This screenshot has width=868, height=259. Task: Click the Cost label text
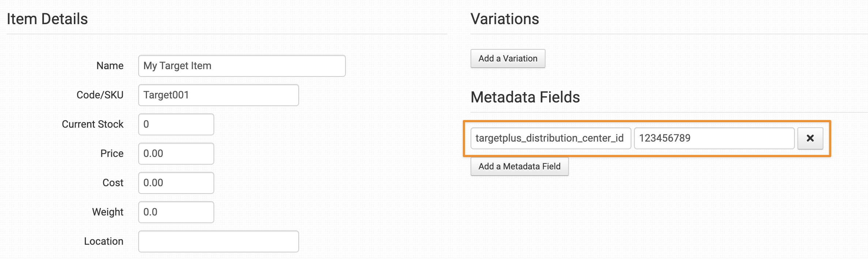[x=113, y=183]
